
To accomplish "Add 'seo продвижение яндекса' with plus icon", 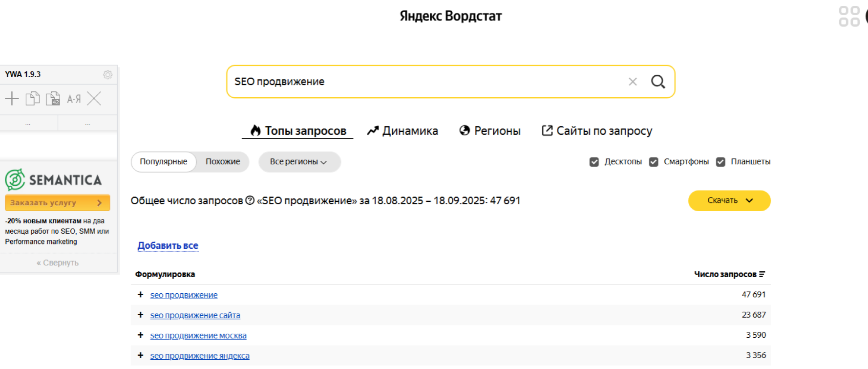I will point(141,355).
